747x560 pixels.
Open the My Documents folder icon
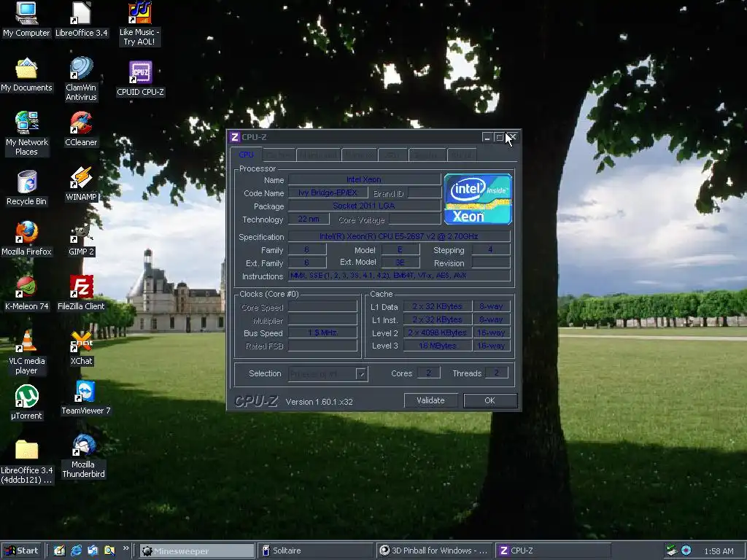point(26,75)
